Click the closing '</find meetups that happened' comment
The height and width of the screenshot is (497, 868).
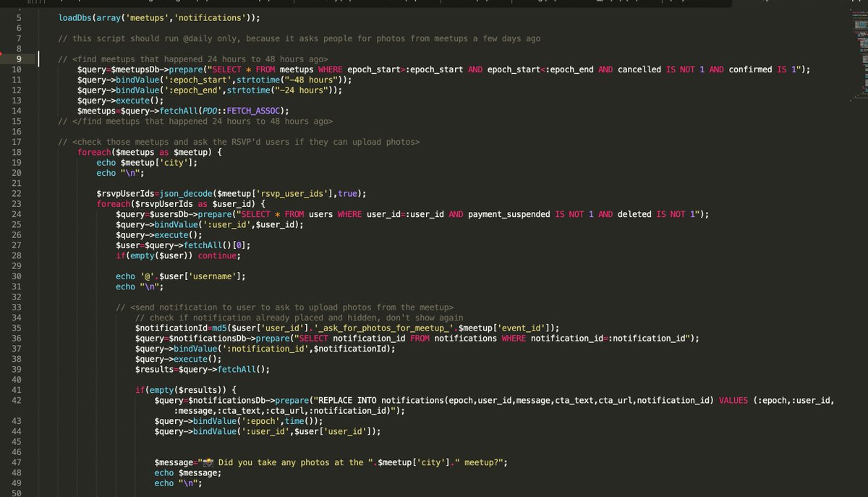195,122
